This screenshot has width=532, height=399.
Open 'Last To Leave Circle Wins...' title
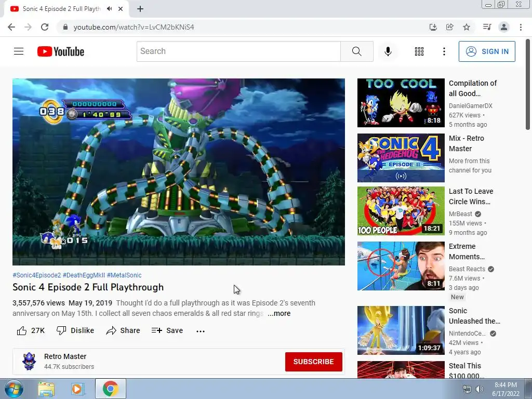coord(471,196)
